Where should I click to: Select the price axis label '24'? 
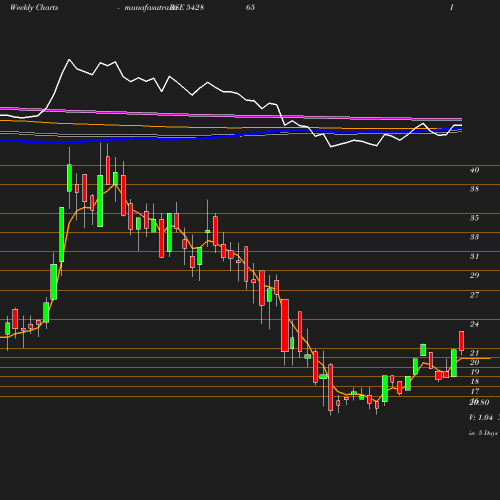tap(474, 324)
